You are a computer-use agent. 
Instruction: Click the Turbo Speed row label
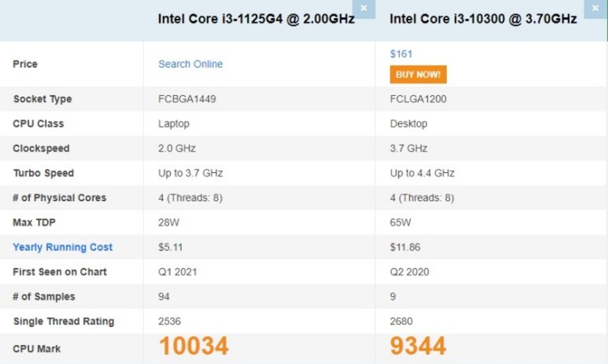coord(43,173)
